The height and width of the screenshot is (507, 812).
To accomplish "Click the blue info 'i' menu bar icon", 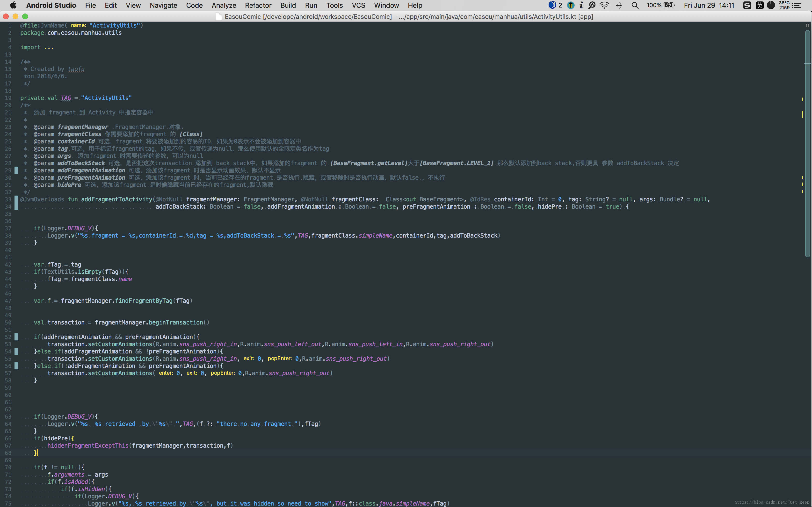I will coord(581,5).
